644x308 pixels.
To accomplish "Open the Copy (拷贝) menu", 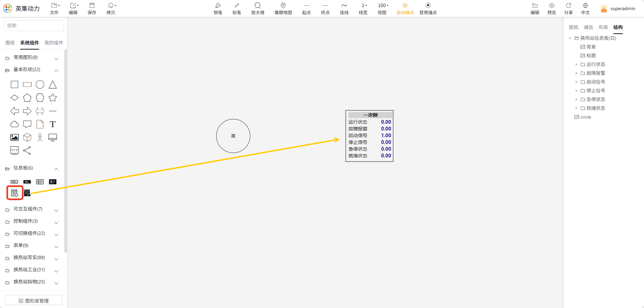I will [x=111, y=9].
